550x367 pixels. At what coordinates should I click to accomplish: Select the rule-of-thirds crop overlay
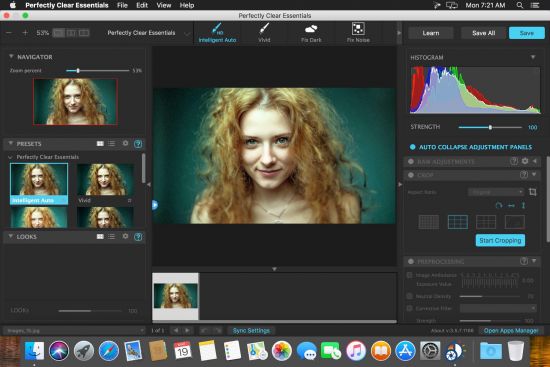click(458, 222)
